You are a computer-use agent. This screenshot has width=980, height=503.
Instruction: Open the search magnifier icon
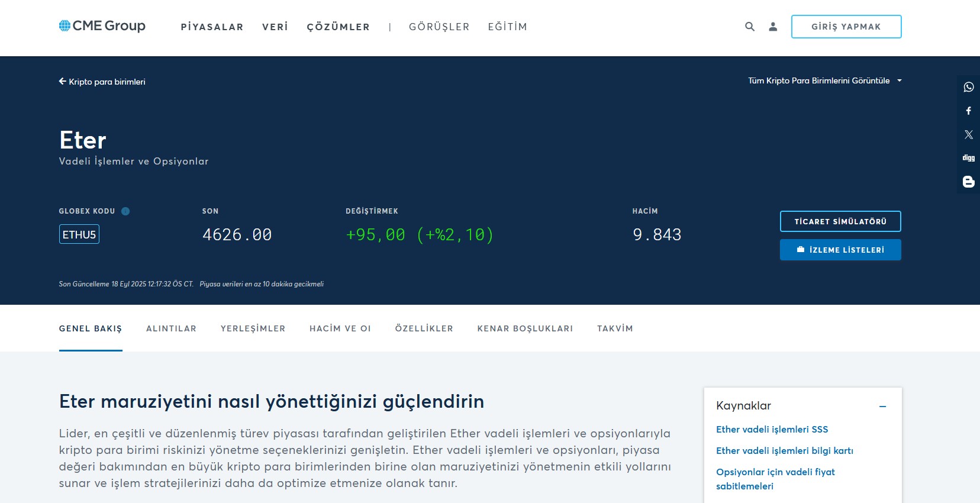(x=750, y=27)
